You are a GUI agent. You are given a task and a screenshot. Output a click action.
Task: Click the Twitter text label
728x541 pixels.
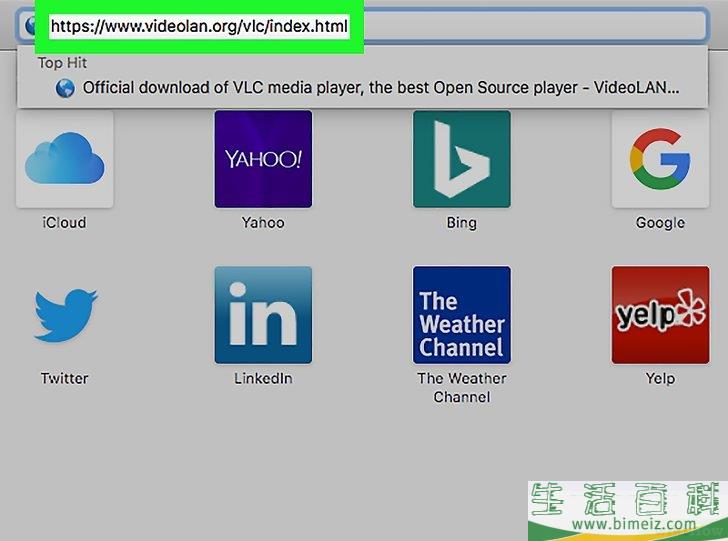(64, 379)
